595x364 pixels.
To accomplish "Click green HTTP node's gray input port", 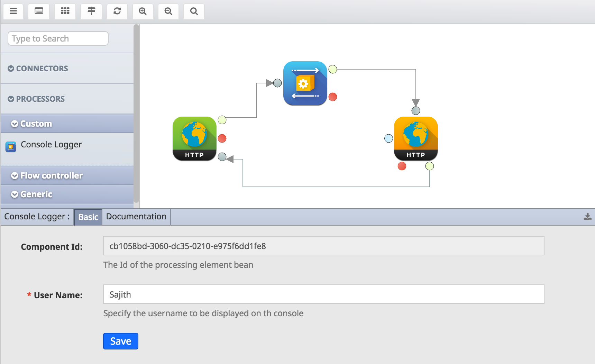I will pyautogui.click(x=222, y=157).
